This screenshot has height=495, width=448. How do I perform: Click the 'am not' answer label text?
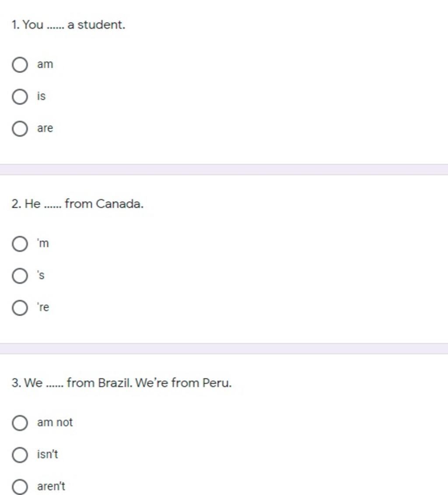pyautogui.click(x=55, y=422)
